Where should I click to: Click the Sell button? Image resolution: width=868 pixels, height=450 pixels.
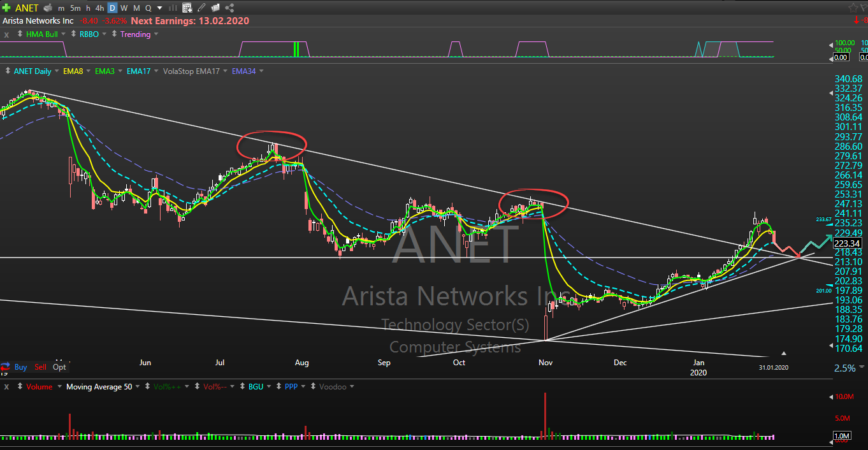(x=40, y=367)
